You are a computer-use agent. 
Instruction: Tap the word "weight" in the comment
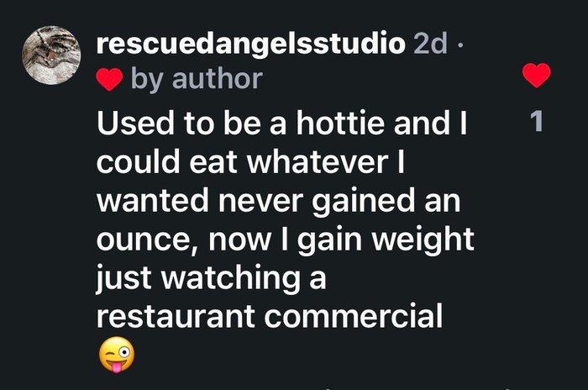click(x=423, y=241)
